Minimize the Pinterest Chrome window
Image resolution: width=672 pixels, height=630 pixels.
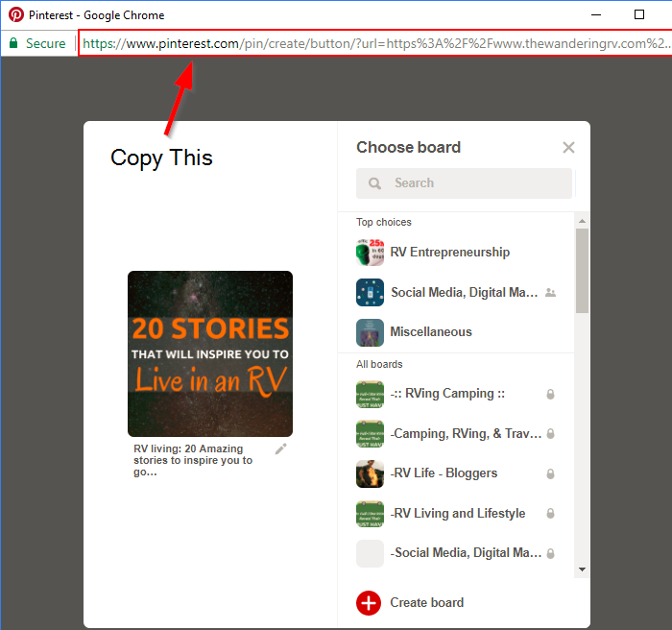[x=596, y=15]
